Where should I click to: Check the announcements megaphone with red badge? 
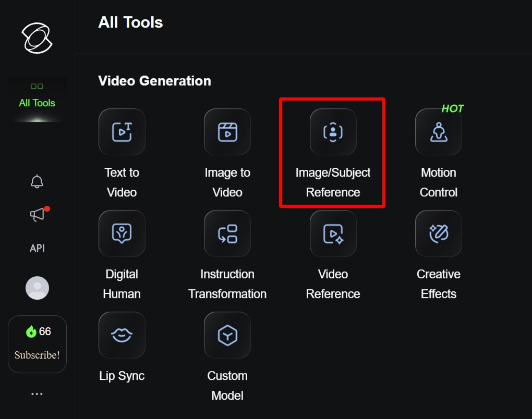click(x=37, y=214)
